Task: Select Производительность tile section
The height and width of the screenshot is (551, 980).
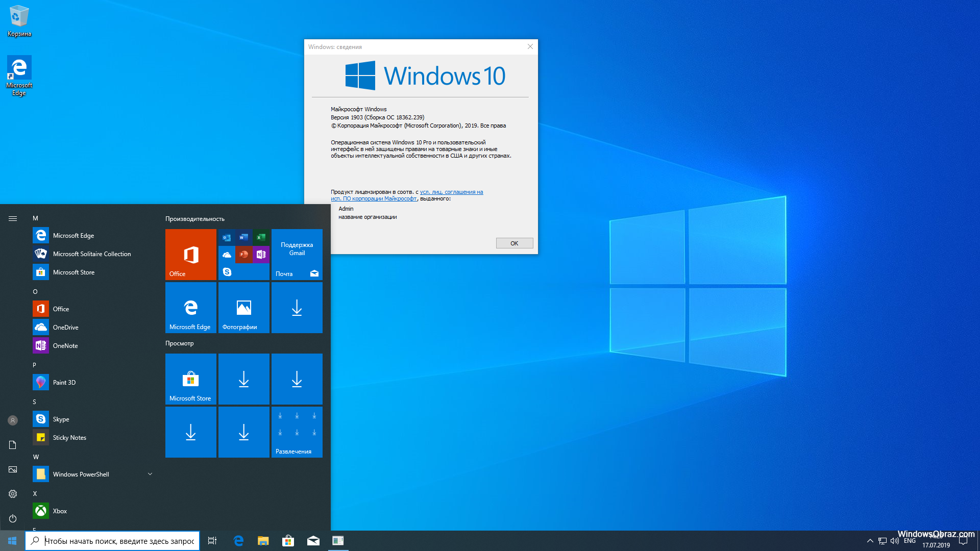Action: [x=194, y=218]
